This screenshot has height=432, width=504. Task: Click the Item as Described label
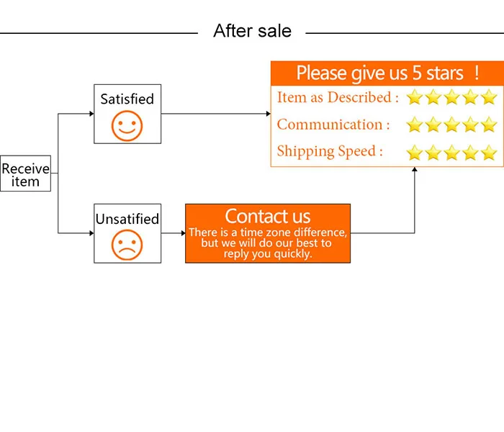(x=338, y=97)
